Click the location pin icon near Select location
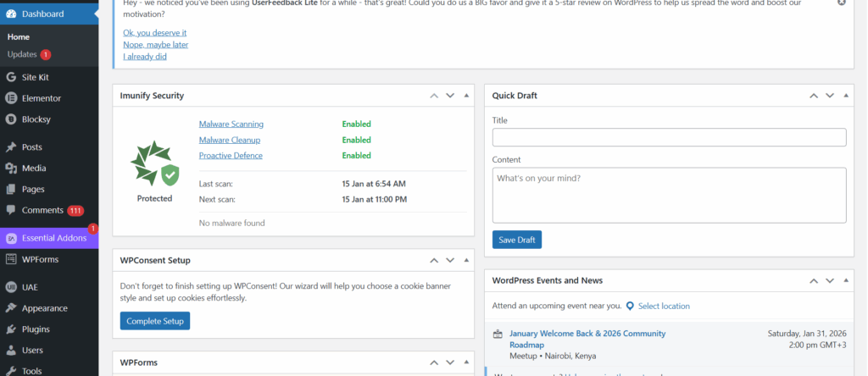868x376 pixels. (x=630, y=306)
